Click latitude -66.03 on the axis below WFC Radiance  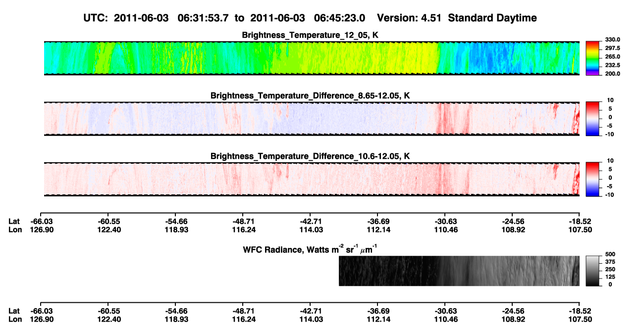tap(41, 311)
